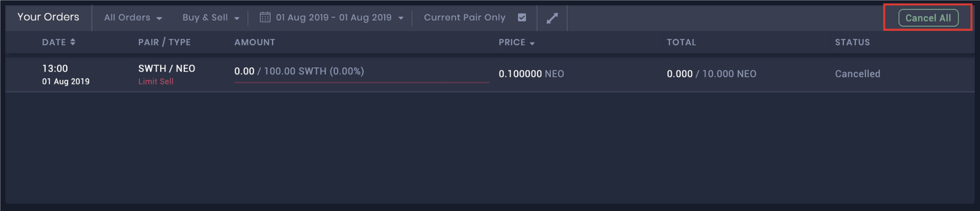Click the All Orders caret arrow
Screen dimensions: 980x211
[x=159, y=19]
